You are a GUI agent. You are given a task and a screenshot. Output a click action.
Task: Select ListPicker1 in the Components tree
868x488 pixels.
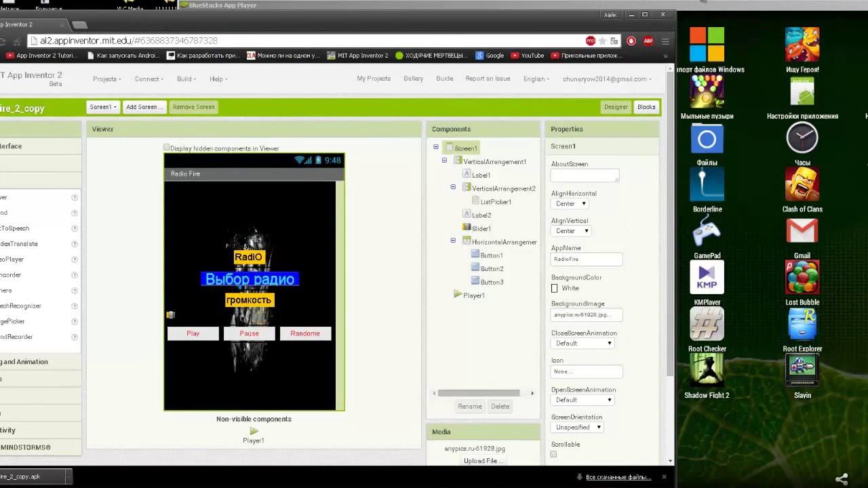[x=495, y=202]
